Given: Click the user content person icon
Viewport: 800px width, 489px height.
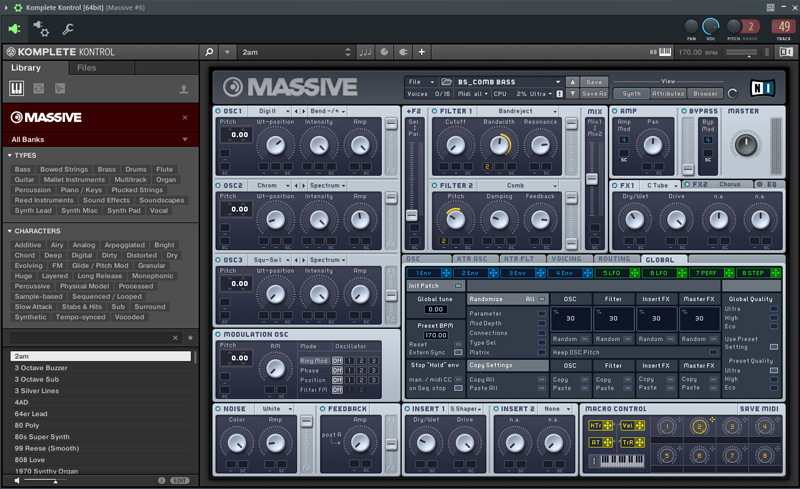Looking at the screenshot, I should (184, 89).
